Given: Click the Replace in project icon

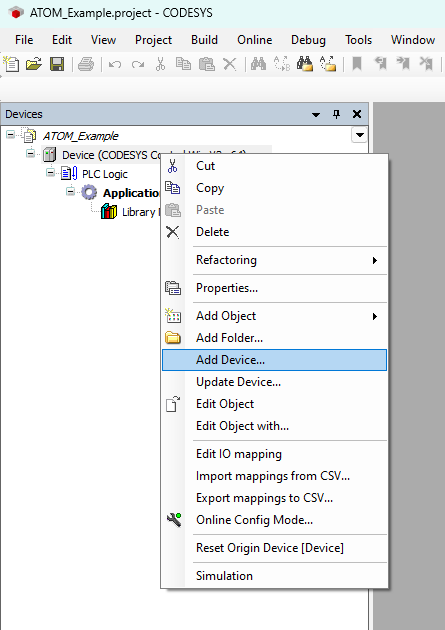Looking at the screenshot, I should pos(328,64).
